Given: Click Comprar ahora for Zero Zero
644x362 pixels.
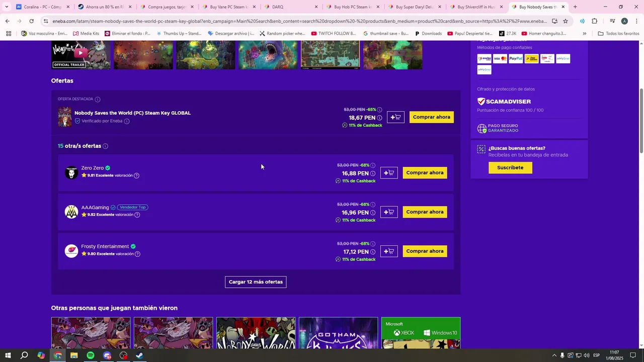Looking at the screenshot, I should pyautogui.click(x=425, y=173).
